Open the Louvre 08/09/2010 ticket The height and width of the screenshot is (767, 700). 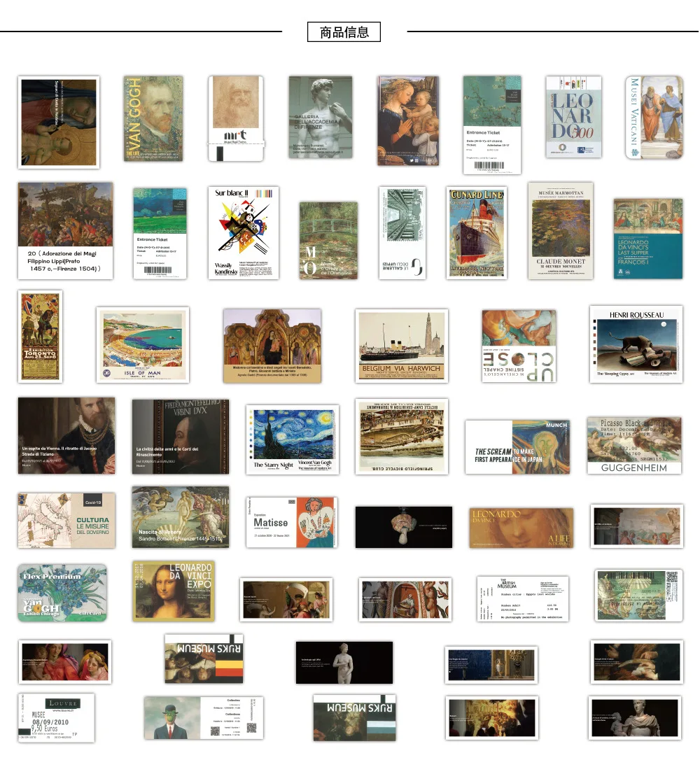pos(56,717)
